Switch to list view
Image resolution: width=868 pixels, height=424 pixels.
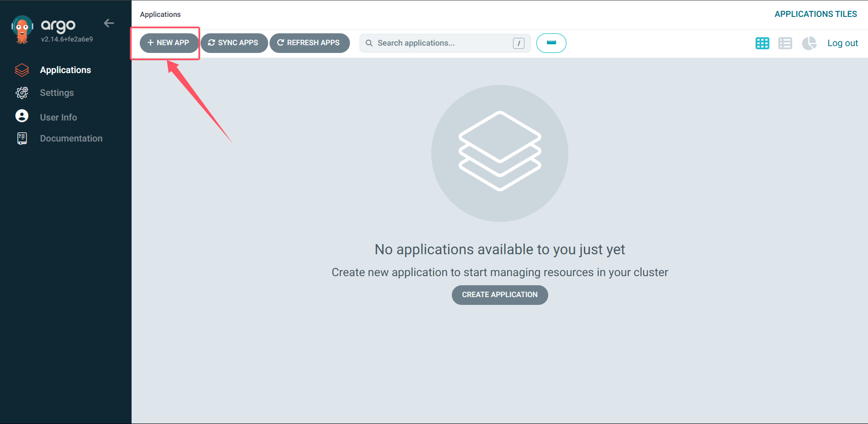[x=785, y=43]
